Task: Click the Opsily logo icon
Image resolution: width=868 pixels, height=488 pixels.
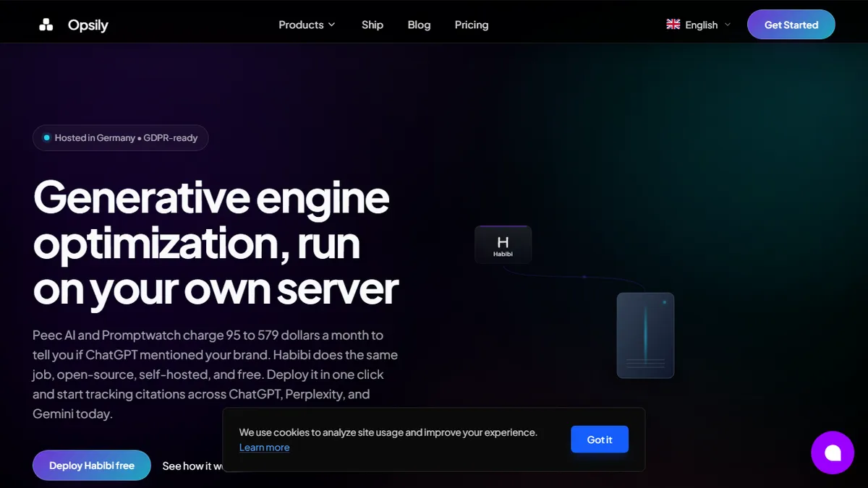Action: pos(46,25)
